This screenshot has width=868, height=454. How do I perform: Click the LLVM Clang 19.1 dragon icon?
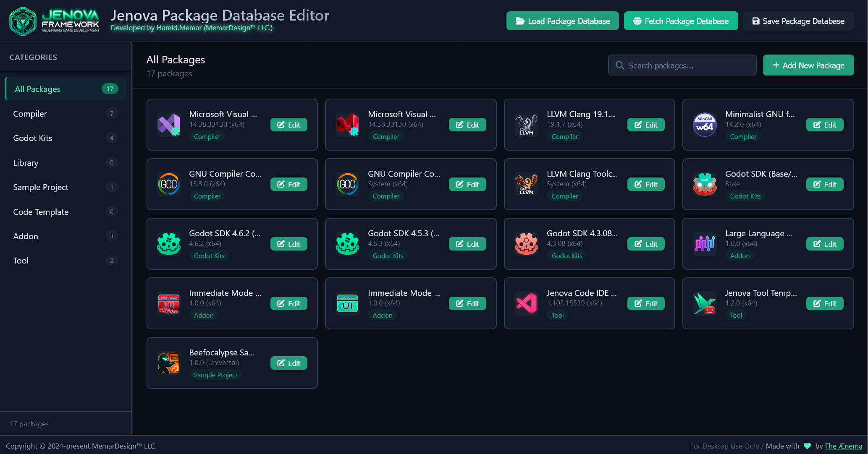(x=526, y=125)
